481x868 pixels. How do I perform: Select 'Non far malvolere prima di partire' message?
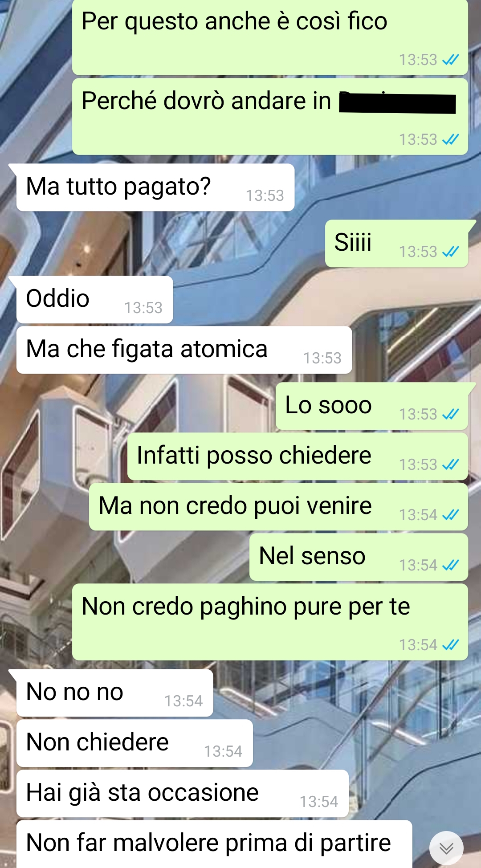click(214, 844)
